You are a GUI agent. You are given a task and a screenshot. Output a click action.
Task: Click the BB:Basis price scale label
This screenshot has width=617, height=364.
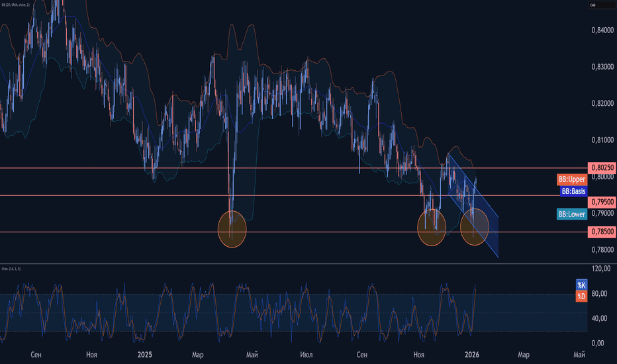[573, 191]
